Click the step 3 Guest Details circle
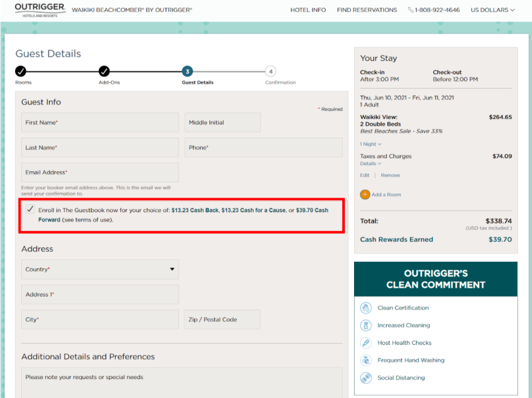This screenshot has height=398, width=532. coord(187,71)
